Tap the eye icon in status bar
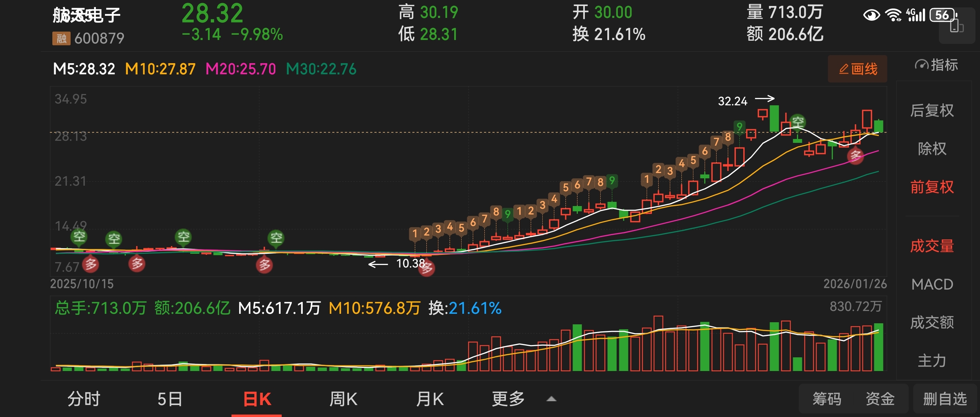 pyautogui.click(x=871, y=15)
